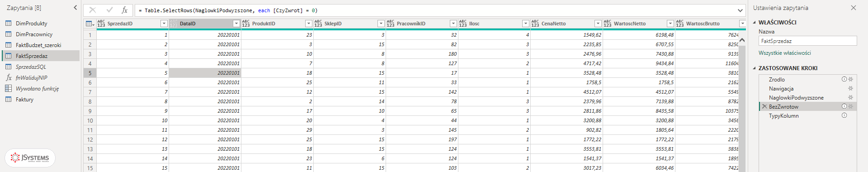Click the data type icon of ProduktID column
The width and height of the screenshot is (868, 172).
coord(246,24)
